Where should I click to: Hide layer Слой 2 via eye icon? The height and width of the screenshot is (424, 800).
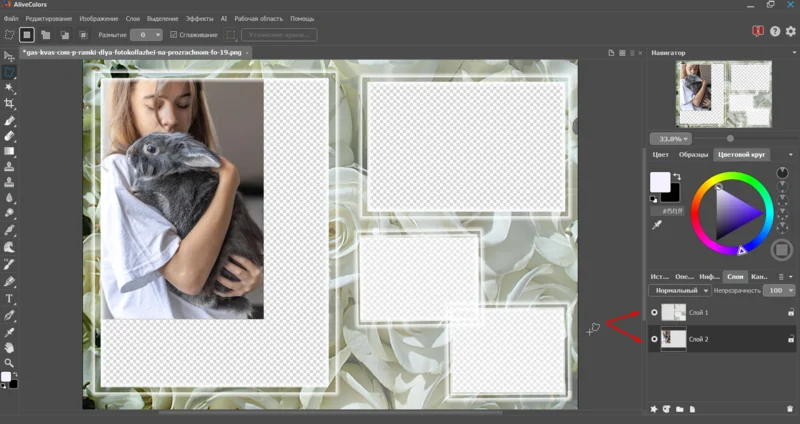click(655, 340)
